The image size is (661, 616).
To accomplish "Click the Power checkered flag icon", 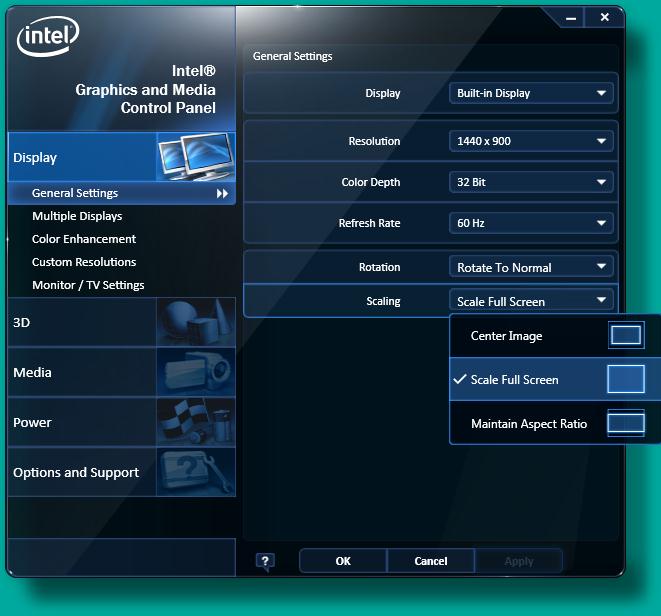I will coord(195,422).
